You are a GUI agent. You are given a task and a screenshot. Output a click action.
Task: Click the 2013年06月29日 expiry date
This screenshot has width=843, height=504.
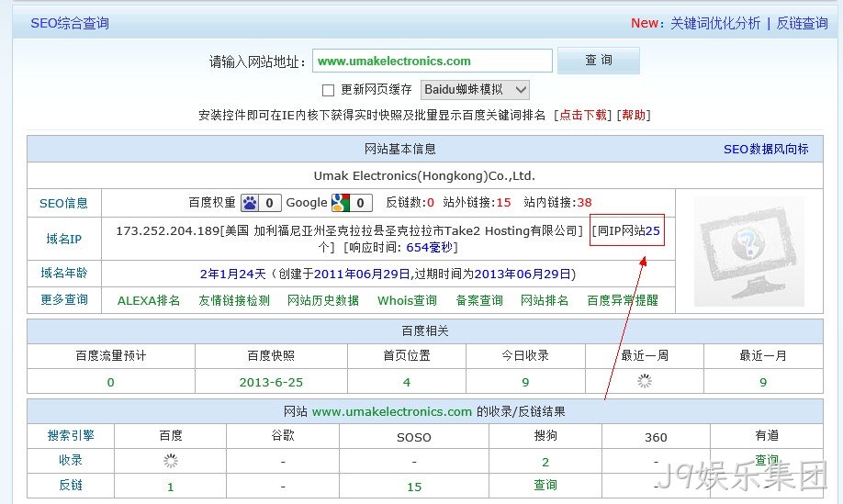(522, 274)
